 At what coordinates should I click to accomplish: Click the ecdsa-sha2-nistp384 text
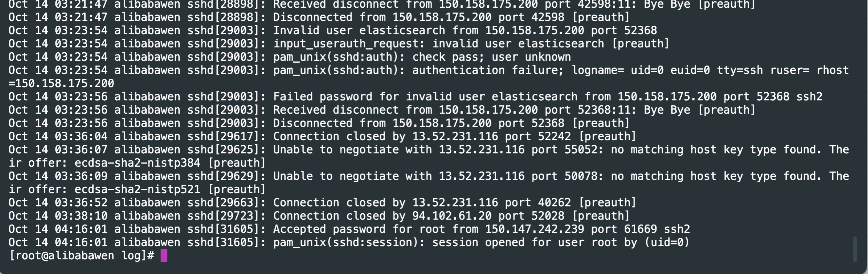[x=138, y=163]
